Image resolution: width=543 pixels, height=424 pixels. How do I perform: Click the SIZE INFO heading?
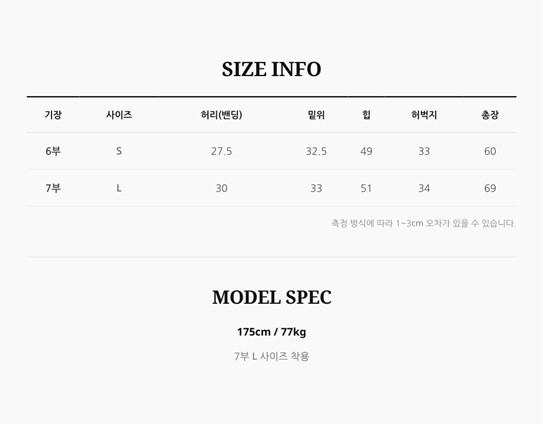tap(272, 69)
